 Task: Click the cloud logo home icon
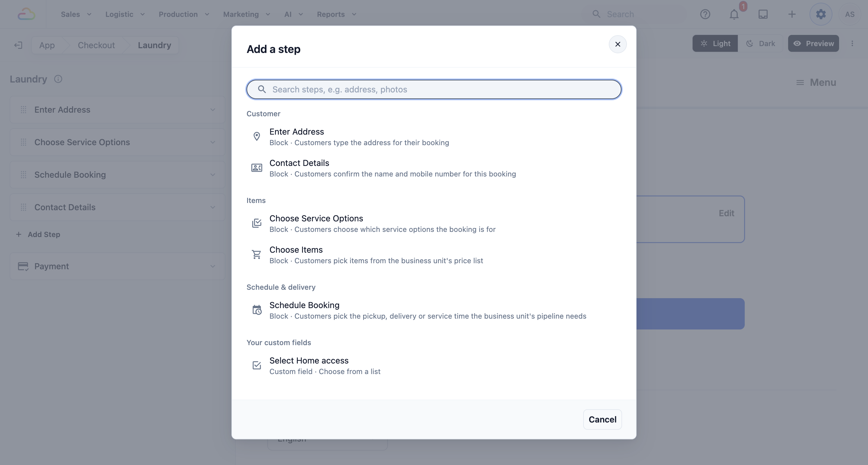26,14
